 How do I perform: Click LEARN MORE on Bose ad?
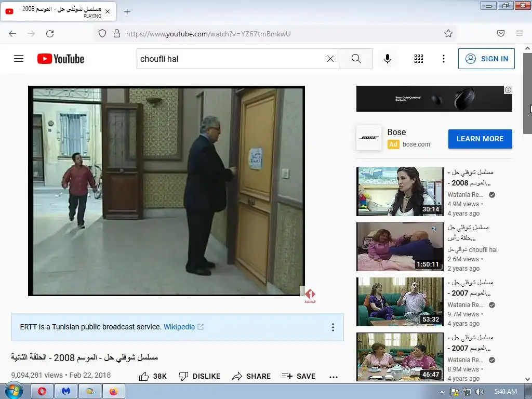tap(480, 139)
